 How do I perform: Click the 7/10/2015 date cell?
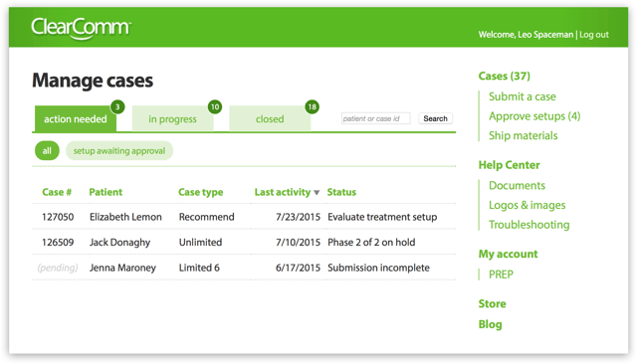coord(298,243)
